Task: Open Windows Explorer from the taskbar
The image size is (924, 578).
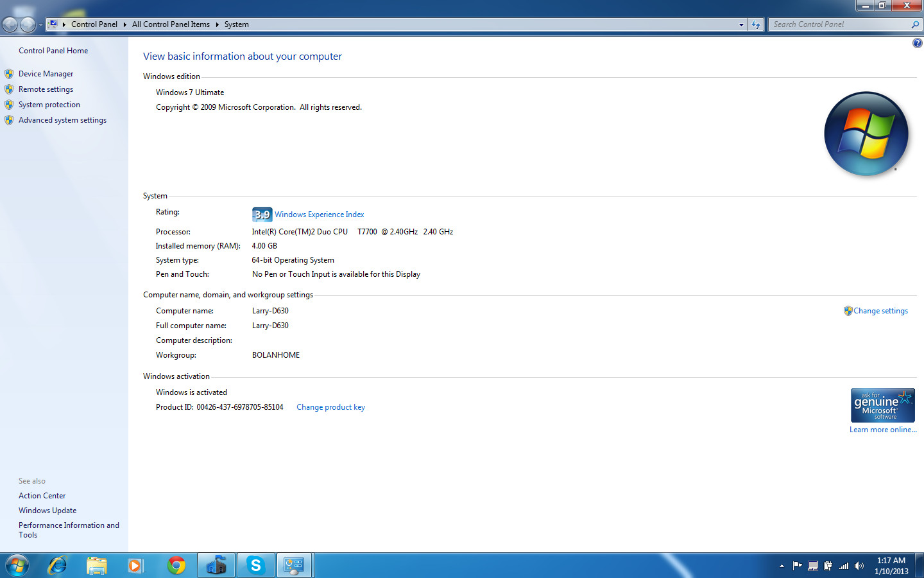Action: click(97, 565)
